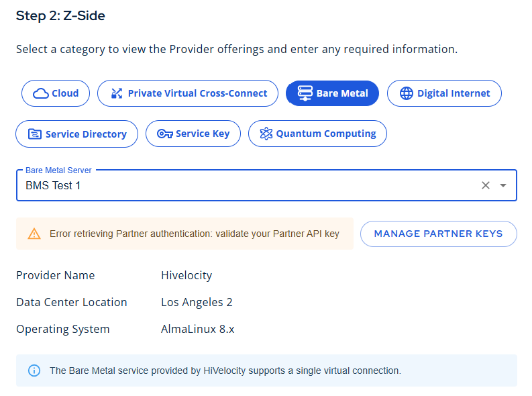Click the cross-connect arrows icon
The height and width of the screenshot is (396, 532).
pos(117,93)
